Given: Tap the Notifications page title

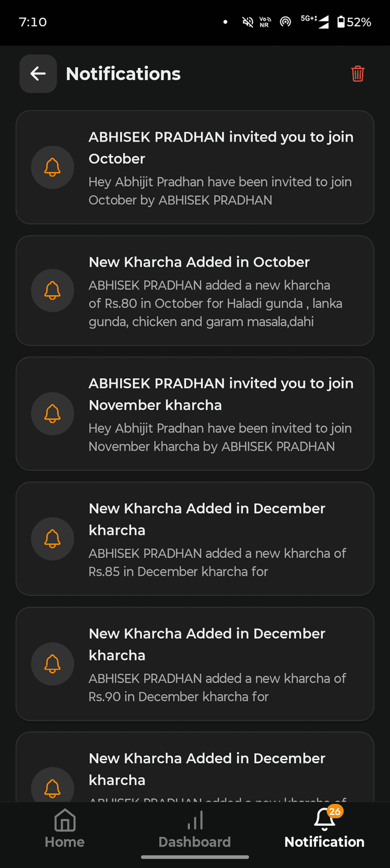Looking at the screenshot, I should pyautogui.click(x=123, y=74).
